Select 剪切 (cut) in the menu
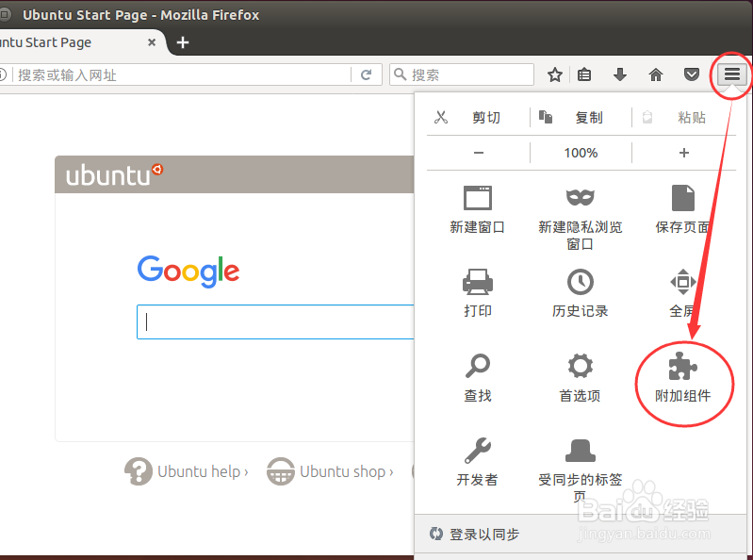Image resolution: width=753 pixels, height=560 pixels. tap(478, 117)
